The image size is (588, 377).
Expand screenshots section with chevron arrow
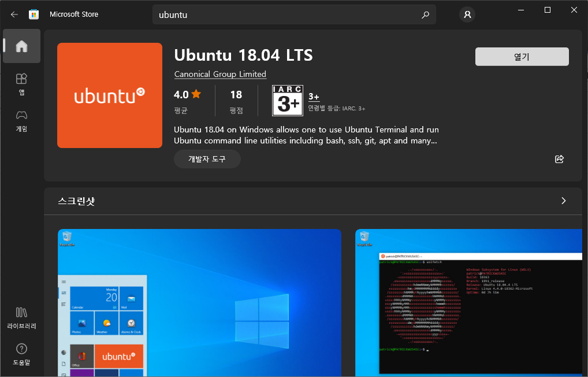click(x=564, y=201)
